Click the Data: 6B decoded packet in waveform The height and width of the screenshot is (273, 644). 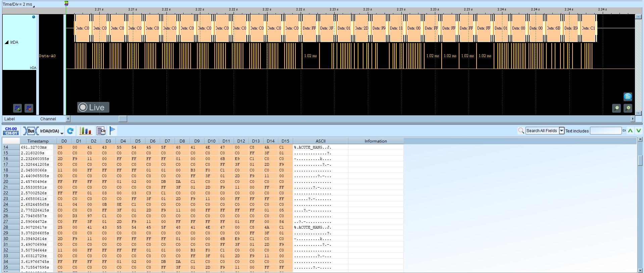(x=553, y=28)
